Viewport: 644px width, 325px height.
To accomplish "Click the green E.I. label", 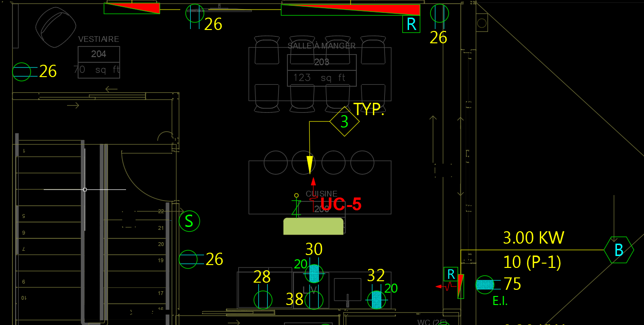I will (500, 301).
